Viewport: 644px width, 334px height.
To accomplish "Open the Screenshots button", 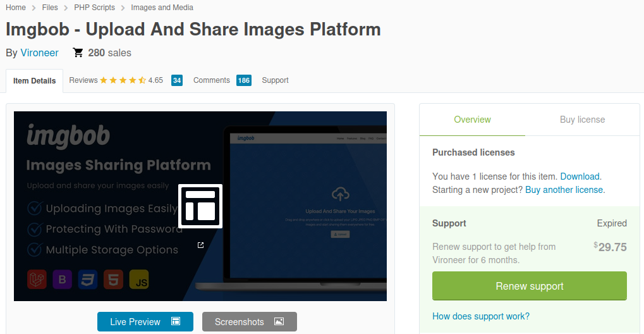I will click(249, 321).
